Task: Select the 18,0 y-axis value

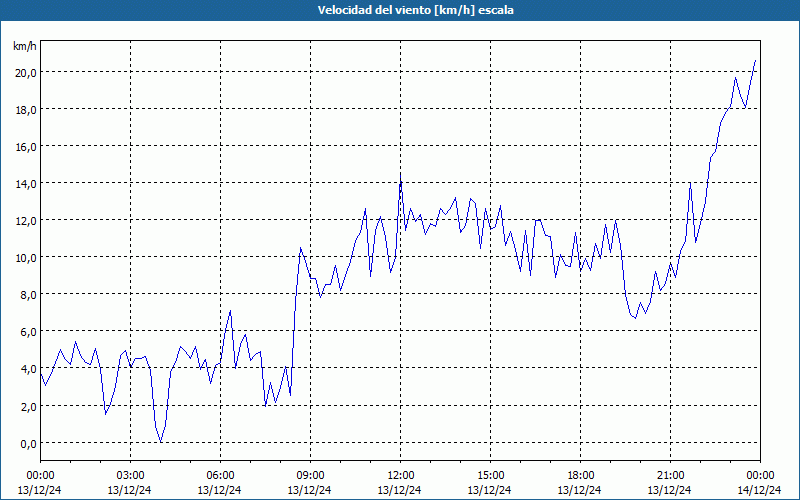Action: coord(26,110)
